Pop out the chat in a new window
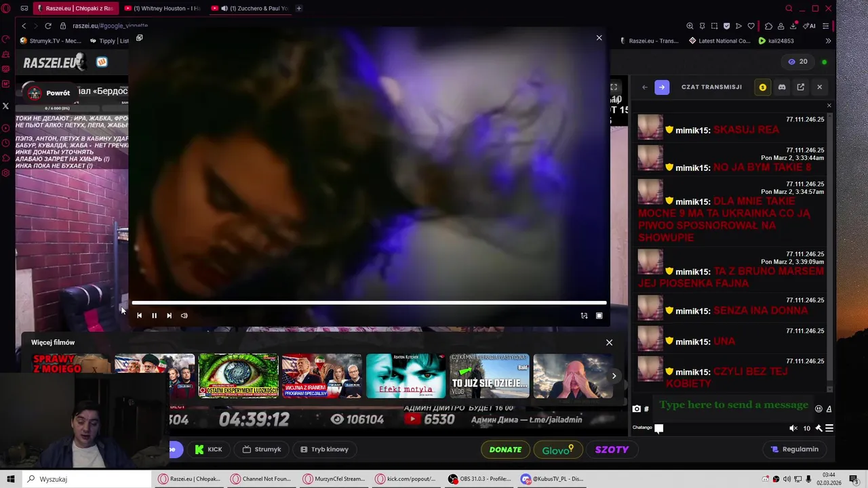The height and width of the screenshot is (488, 868). (801, 87)
